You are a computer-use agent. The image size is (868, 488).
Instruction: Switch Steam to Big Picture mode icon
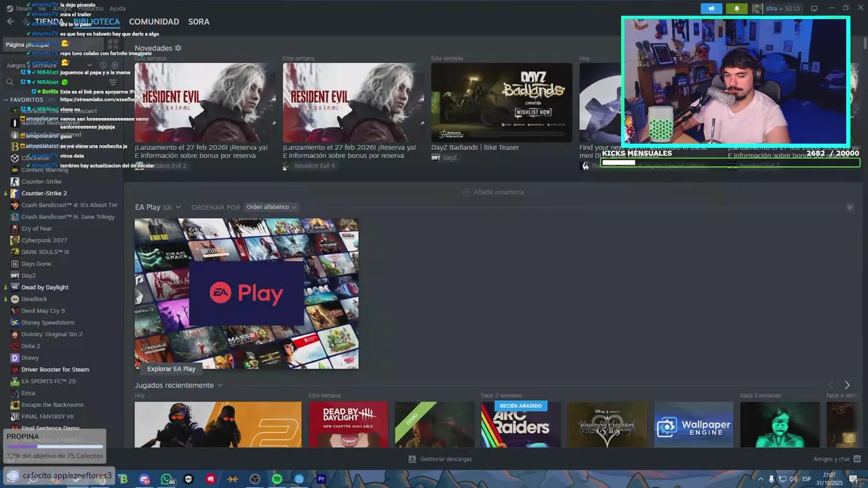pos(814,9)
